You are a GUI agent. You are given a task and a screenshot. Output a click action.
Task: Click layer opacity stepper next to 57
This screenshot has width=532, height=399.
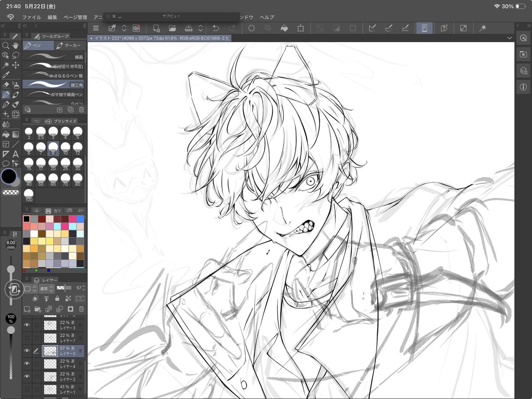coord(84,288)
